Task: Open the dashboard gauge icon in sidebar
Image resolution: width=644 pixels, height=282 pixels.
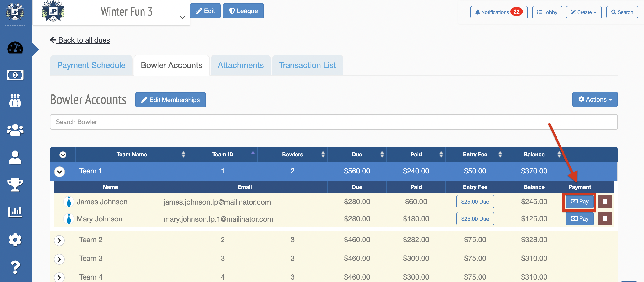Action: coord(15,48)
